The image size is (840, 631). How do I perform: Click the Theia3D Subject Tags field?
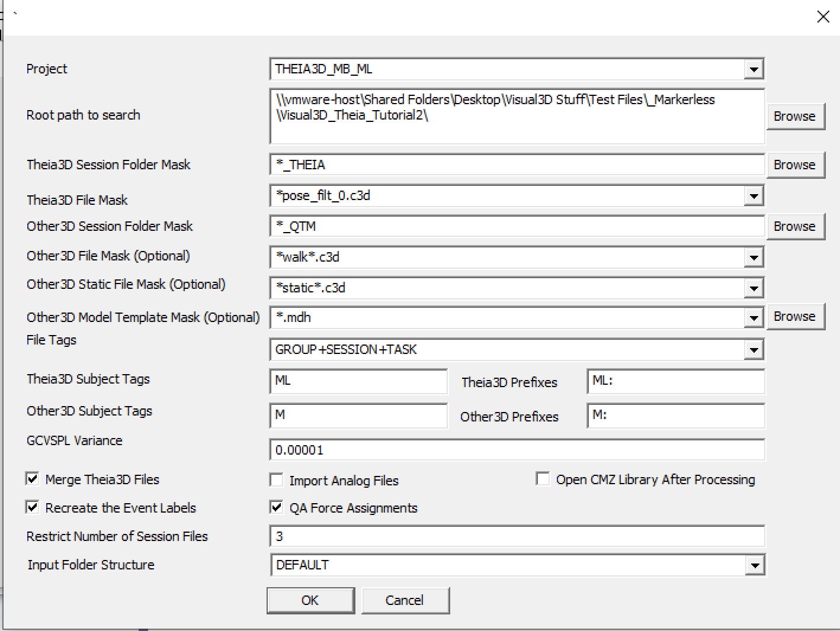358,381
